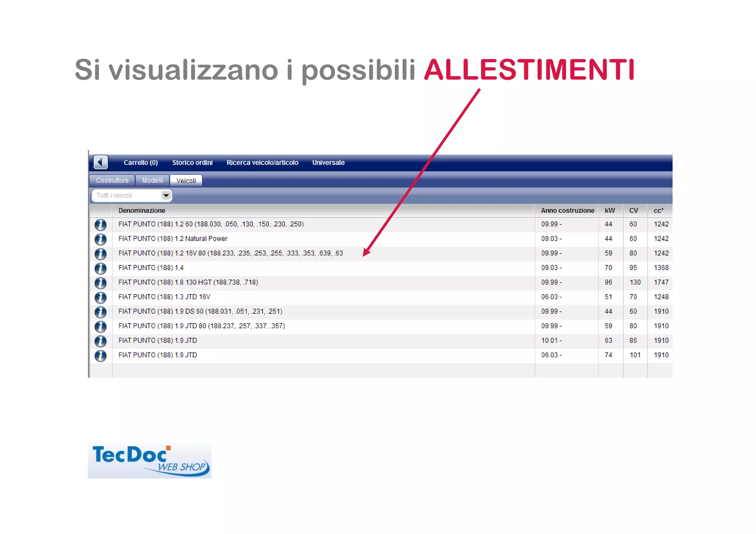Sort by kW column header
The width and height of the screenshot is (756, 534).
pyautogui.click(x=610, y=210)
